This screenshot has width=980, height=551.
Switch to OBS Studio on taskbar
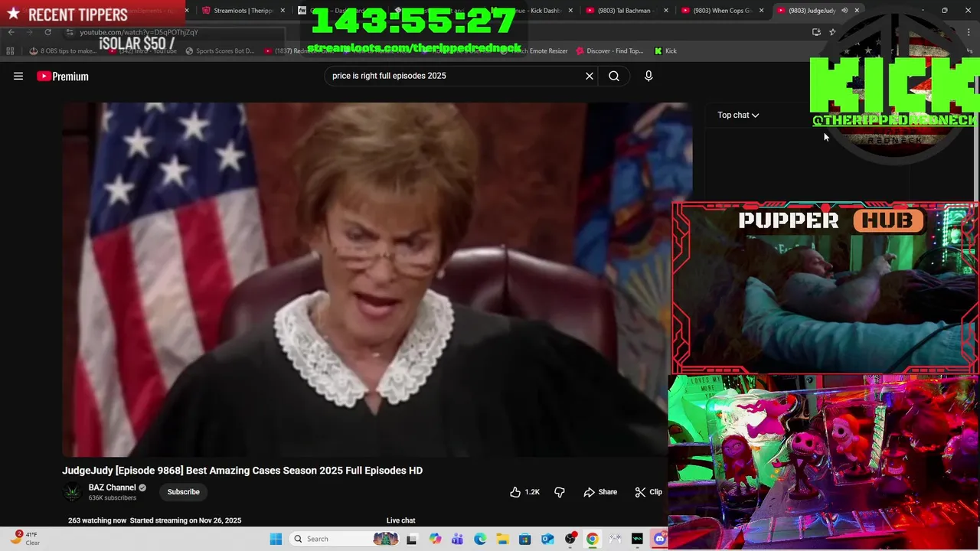[570, 539]
